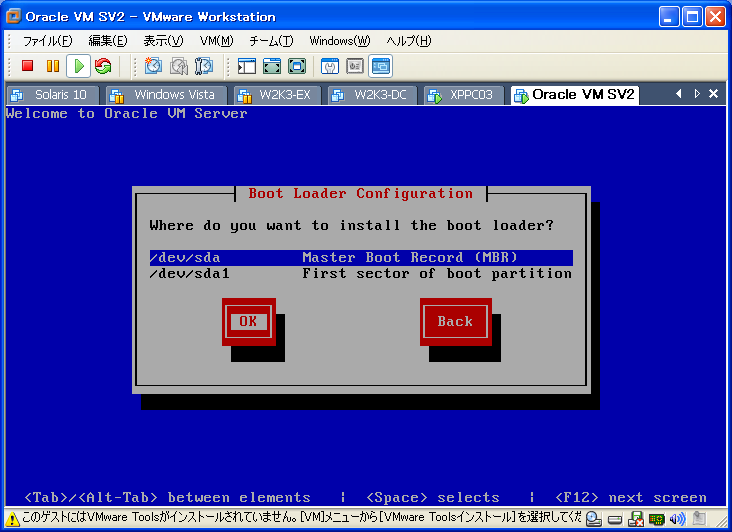732x532 pixels.
Task: Close the current VM tab with X
Action: 713,94
